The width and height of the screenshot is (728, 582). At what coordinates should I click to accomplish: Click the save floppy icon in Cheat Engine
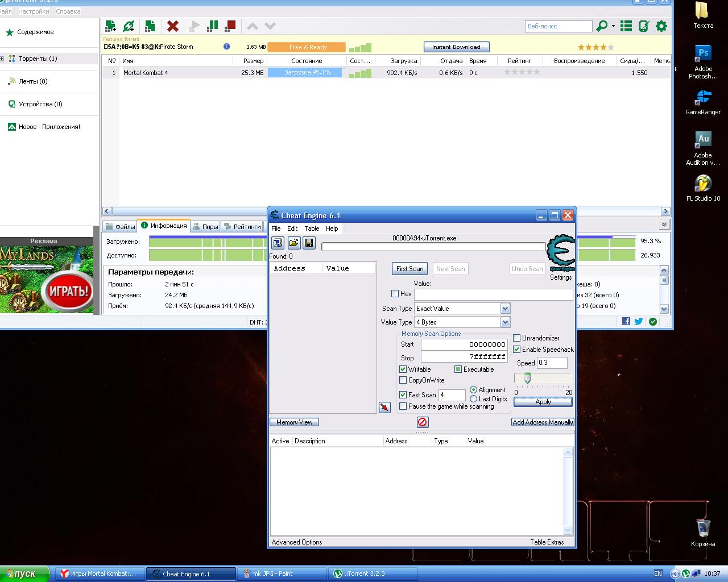coord(309,243)
